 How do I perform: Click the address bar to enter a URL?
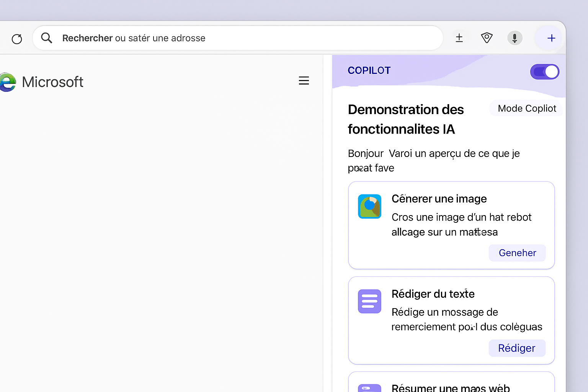point(237,38)
